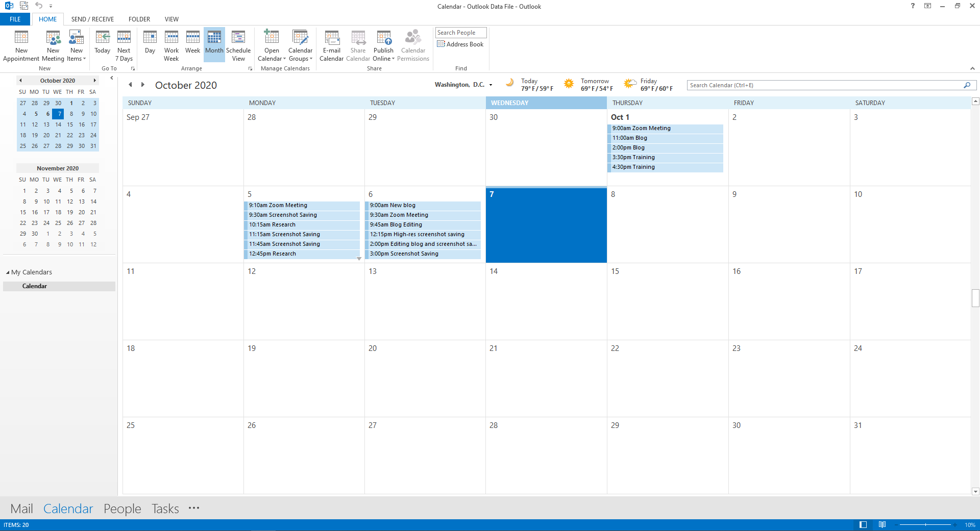
Task: Click October 15 in the mini calendar
Action: coord(70,124)
